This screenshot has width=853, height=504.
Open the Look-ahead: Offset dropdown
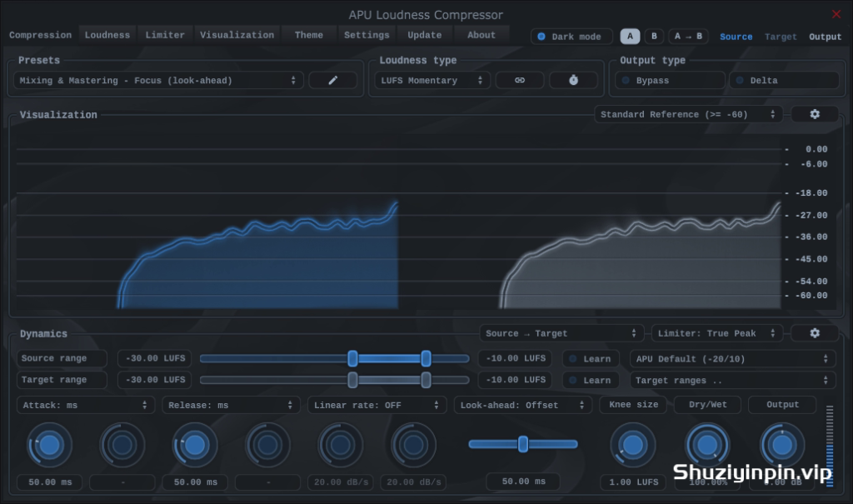(x=523, y=405)
